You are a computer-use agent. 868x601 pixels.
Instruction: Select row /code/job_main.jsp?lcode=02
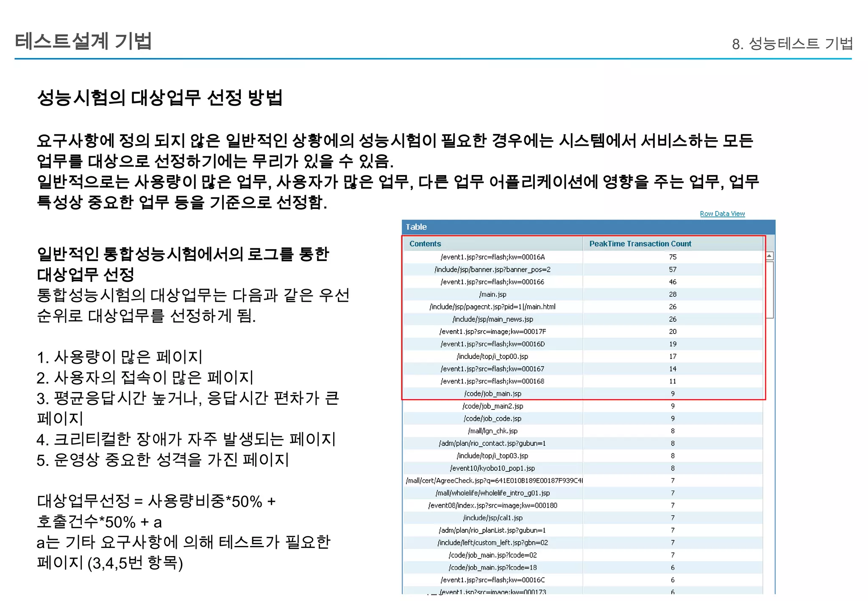(583, 555)
